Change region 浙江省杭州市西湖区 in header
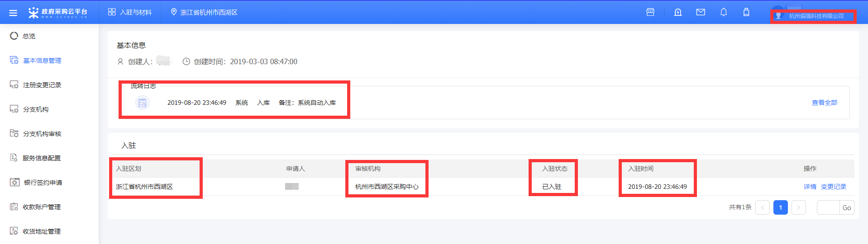The height and width of the screenshot is (244, 868). coord(204,12)
